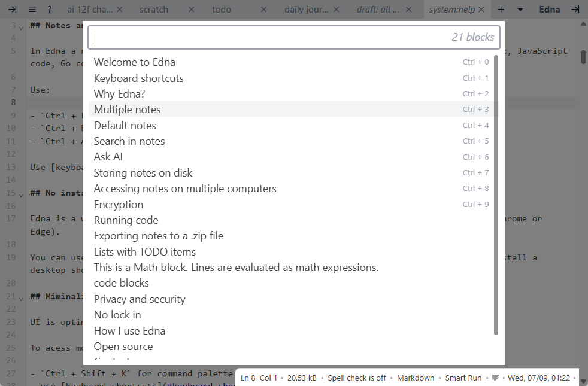Viewport: 588px width, 386px height.
Task: Collapse the fold at line 3
Action: (21, 28)
